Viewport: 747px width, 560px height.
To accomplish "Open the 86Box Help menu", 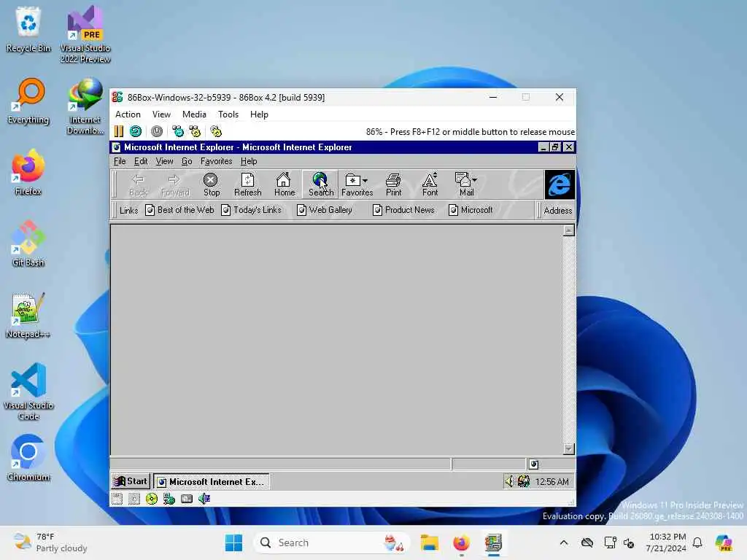I will pos(259,114).
